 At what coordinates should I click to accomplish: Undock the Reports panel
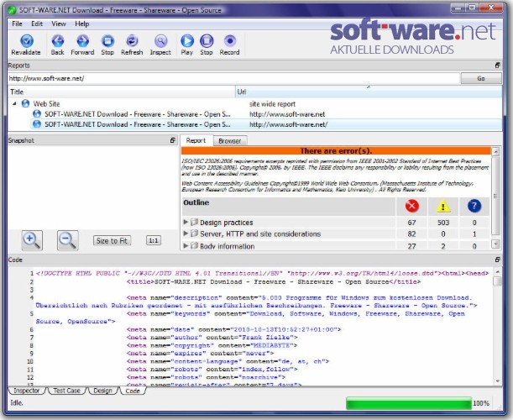point(498,66)
